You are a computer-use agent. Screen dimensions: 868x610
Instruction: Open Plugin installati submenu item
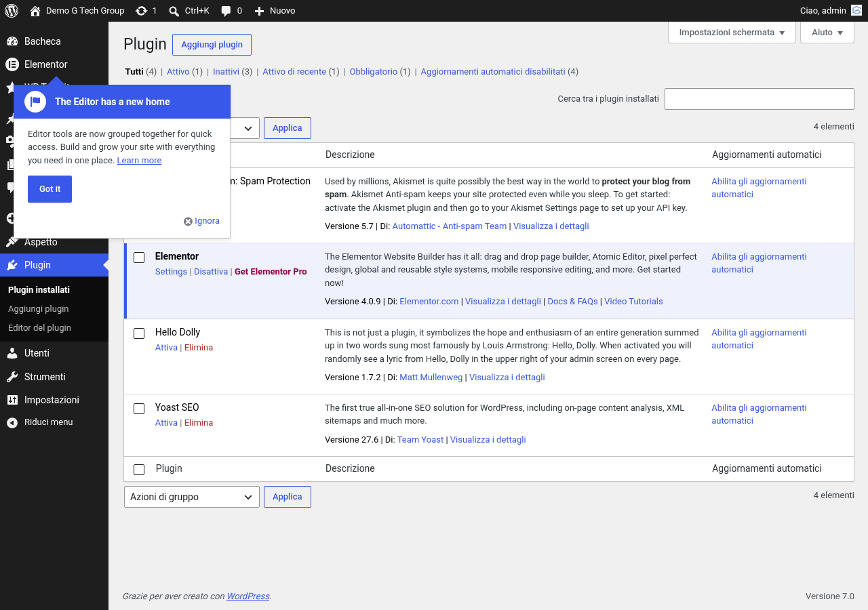pos(39,289)
